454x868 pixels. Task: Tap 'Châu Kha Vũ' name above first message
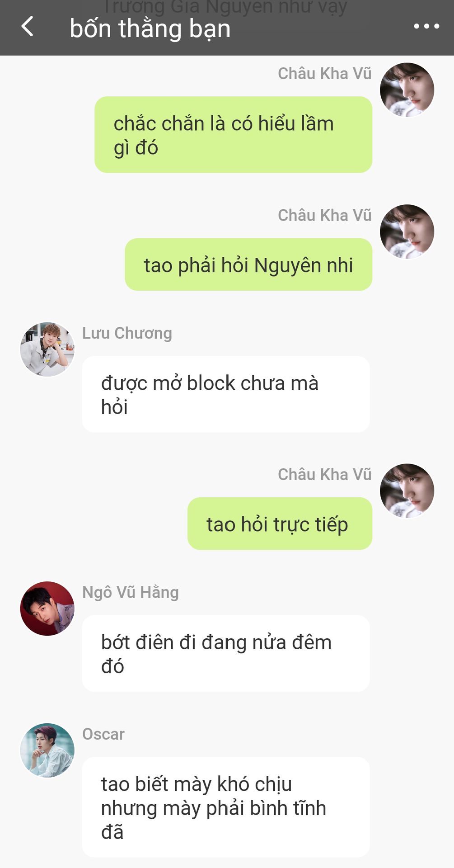coord(325,74)
